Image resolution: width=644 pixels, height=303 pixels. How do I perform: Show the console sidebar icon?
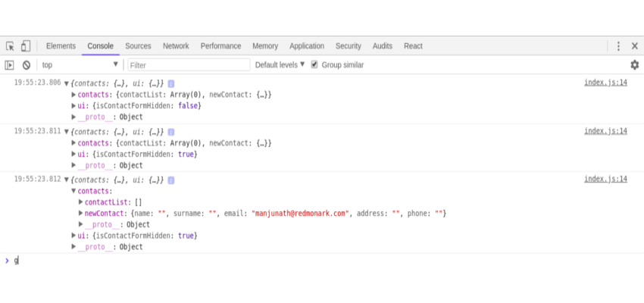point(10,65)
